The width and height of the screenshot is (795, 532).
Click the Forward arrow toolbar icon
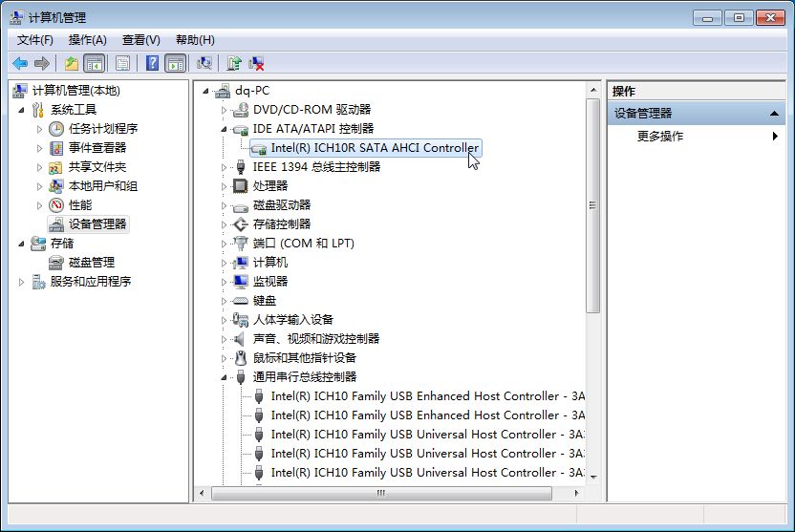click(42, 63)
